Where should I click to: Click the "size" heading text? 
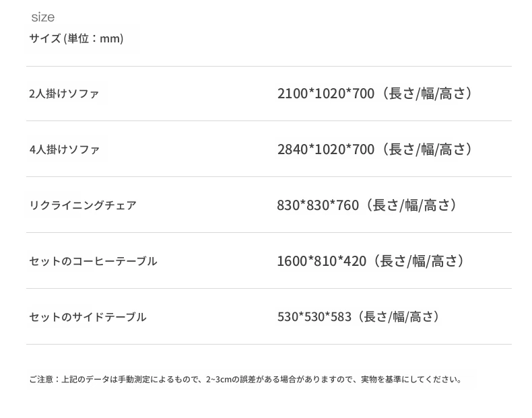(42, 17)
